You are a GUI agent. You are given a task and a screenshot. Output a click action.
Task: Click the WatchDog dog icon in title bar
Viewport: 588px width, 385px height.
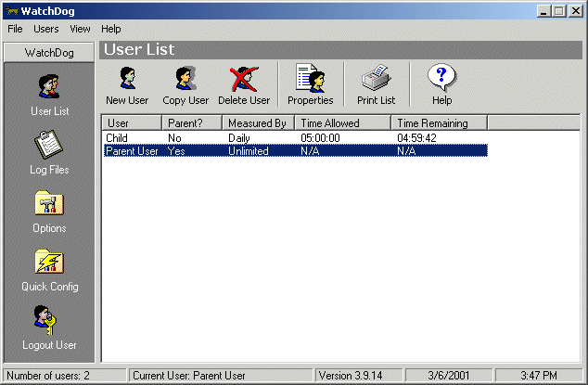pyautogui.click(x=12, y=11)
